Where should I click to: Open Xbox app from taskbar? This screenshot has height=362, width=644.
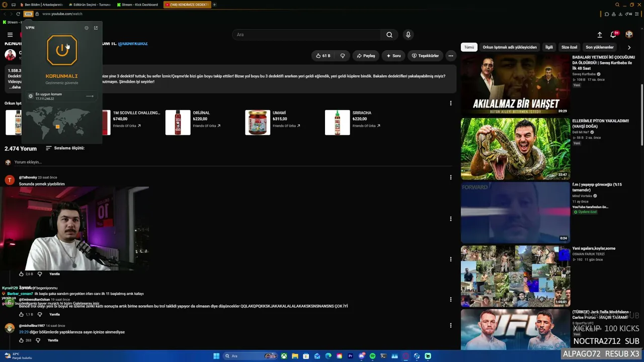(284, 356)
